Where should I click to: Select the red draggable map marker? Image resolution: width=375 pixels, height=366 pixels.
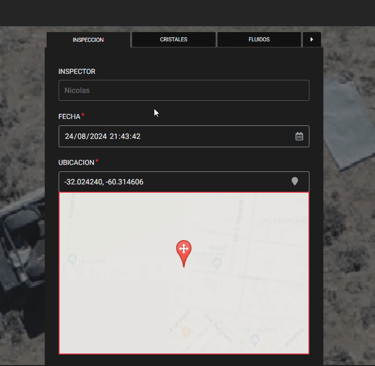(184, 253)
